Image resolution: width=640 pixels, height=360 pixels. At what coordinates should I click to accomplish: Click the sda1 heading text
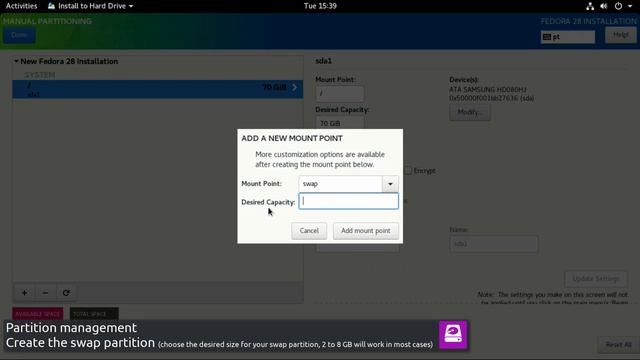(324, 61)
